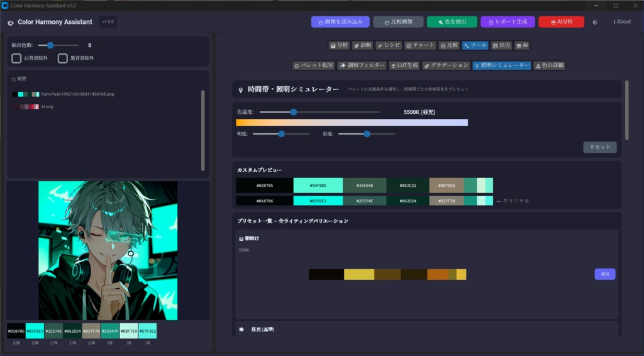
Task: Click the リセット button
Action: click(x=599, y=147)
